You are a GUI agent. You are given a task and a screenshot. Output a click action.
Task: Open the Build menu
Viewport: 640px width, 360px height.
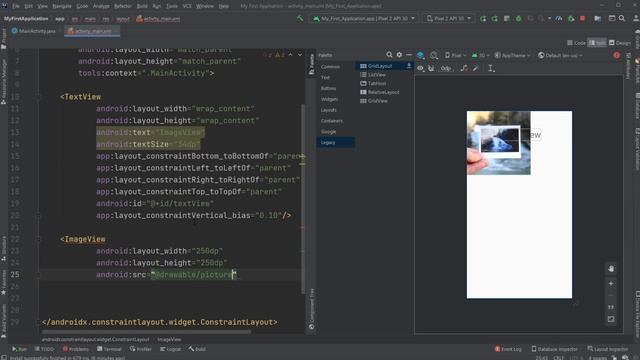click(x=142, y=6)
